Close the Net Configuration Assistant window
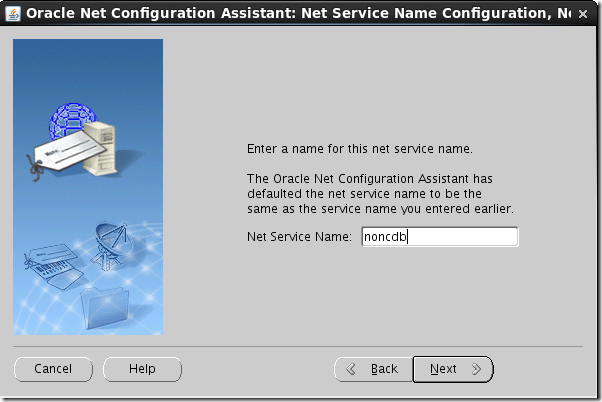The height and width of the screenshot is (402, 602). [583, 14]
